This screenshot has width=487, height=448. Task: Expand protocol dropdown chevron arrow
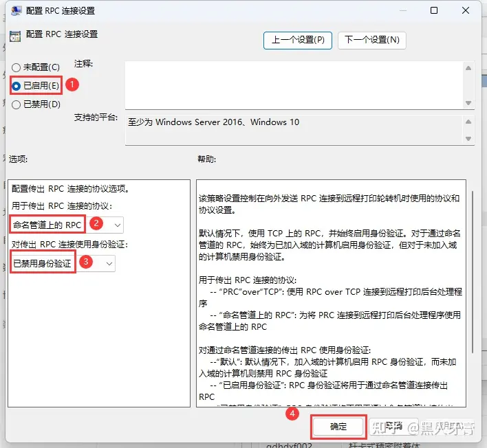coord(118,225)
